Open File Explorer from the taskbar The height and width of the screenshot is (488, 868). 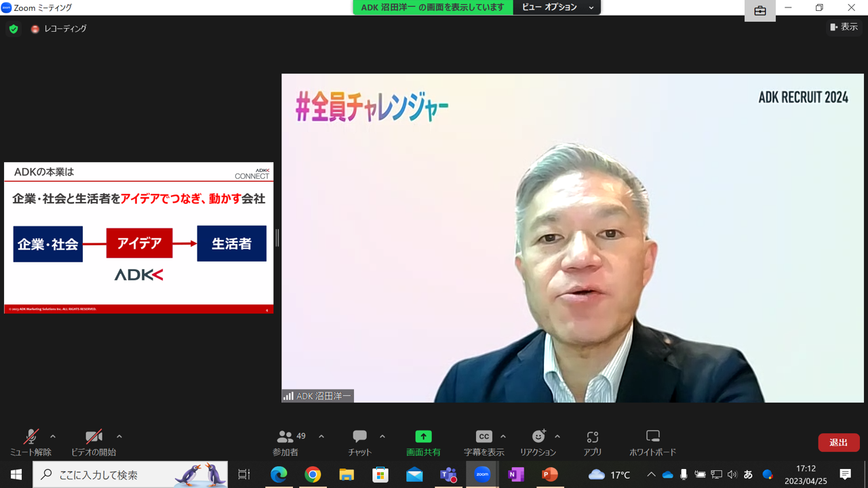347,474
